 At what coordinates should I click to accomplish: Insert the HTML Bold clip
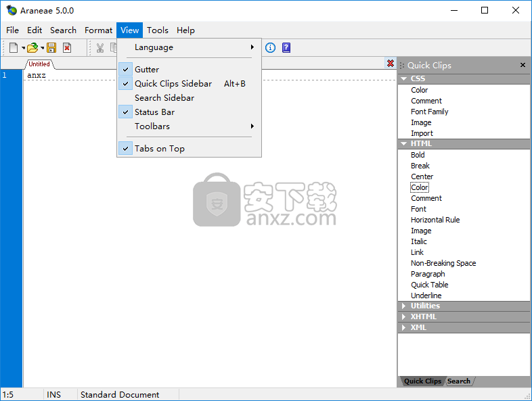(x=418, y=155)
